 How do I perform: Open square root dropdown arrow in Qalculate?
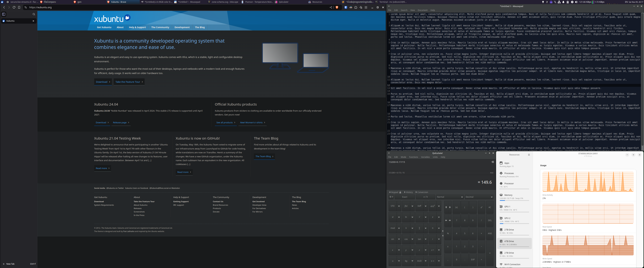coord(425,217)
